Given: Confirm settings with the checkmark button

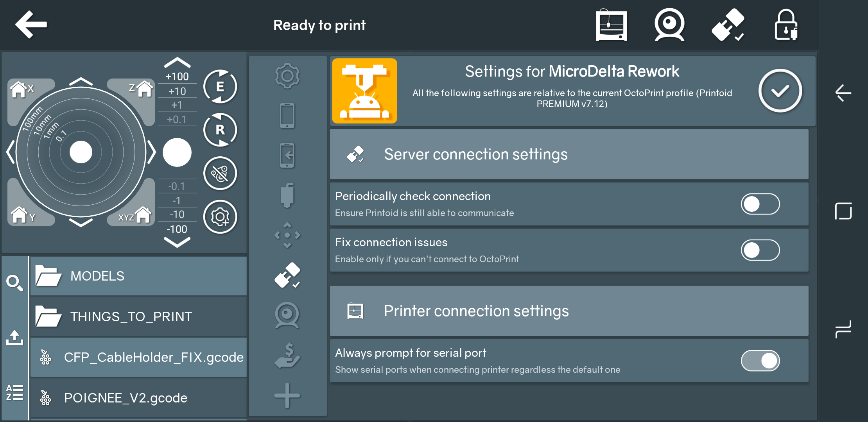Looking at the screenshot, I should point(780,91).
